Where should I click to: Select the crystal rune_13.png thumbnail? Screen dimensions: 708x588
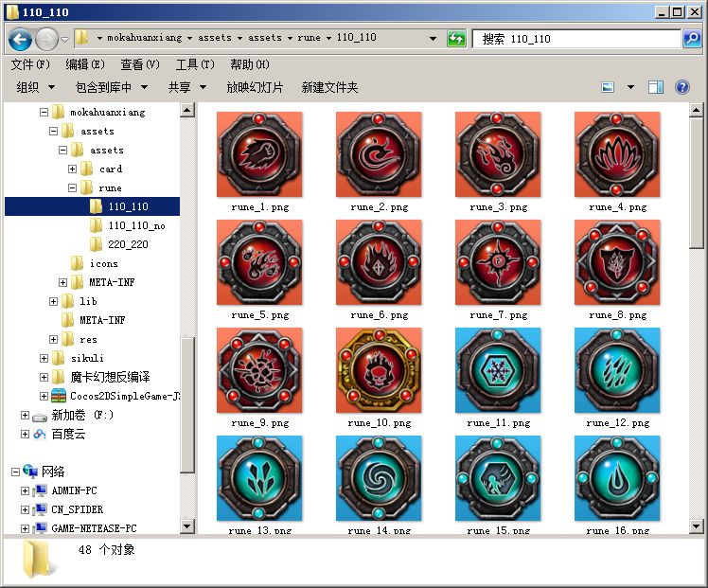pyautogui.click(x=259, y=478)
